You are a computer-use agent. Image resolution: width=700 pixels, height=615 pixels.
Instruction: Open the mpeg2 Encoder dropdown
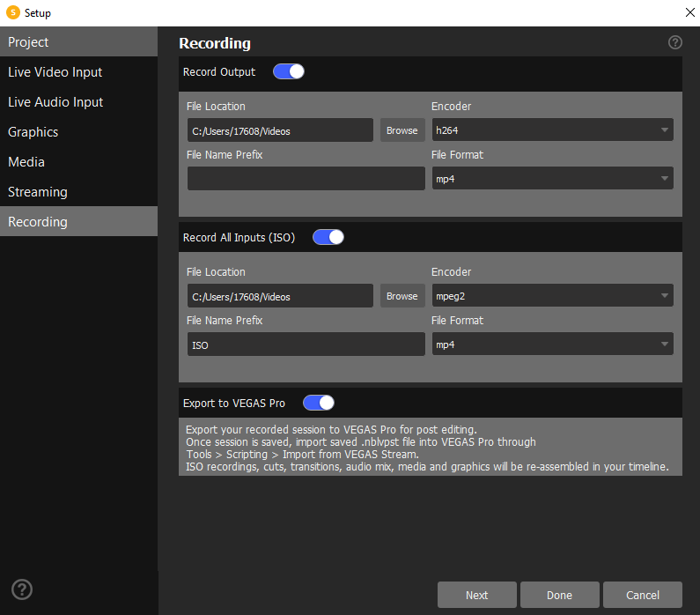(552, 296)
